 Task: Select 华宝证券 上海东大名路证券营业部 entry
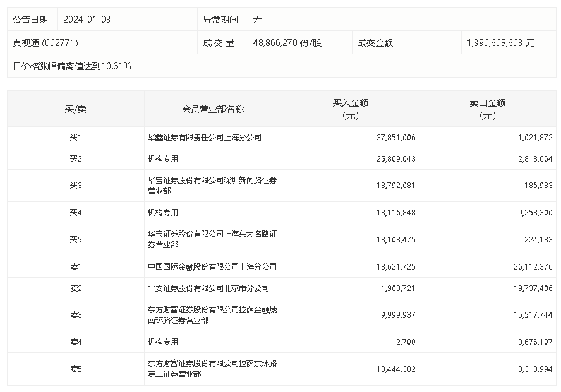212,239
